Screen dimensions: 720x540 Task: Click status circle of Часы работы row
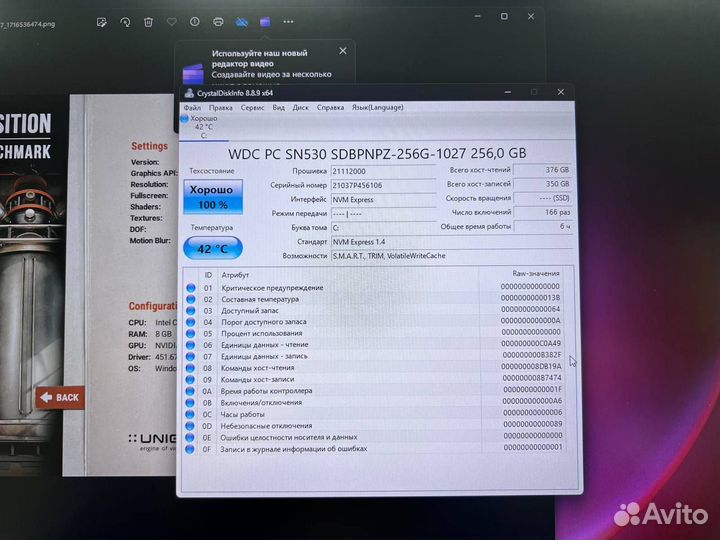[x=190, y=415]
